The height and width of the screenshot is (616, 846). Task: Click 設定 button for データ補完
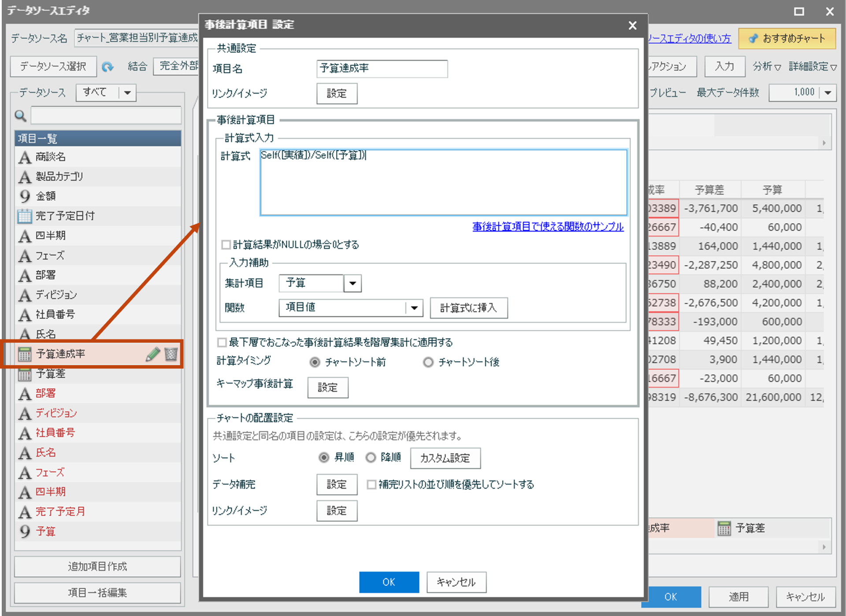click(337, 484)
